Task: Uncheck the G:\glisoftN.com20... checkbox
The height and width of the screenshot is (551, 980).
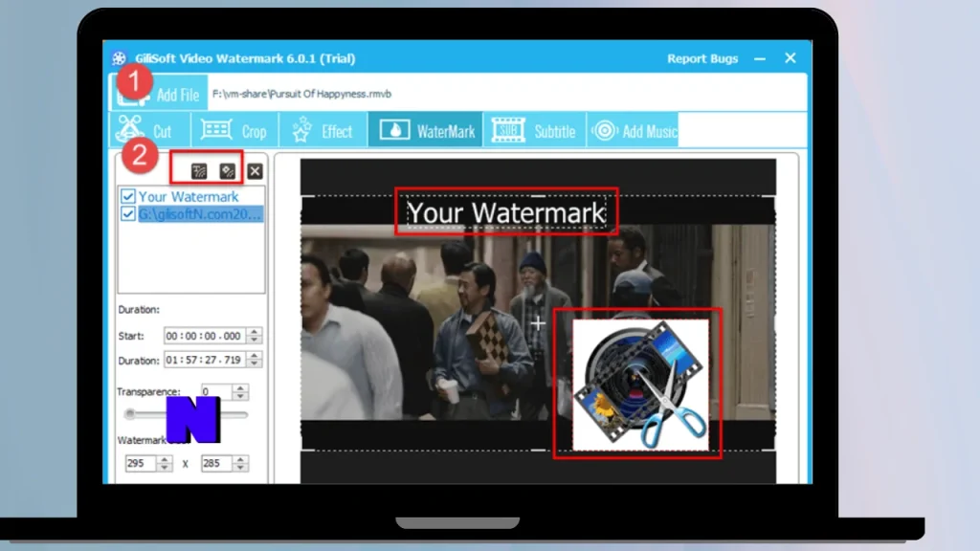Action: click(127, 213)
